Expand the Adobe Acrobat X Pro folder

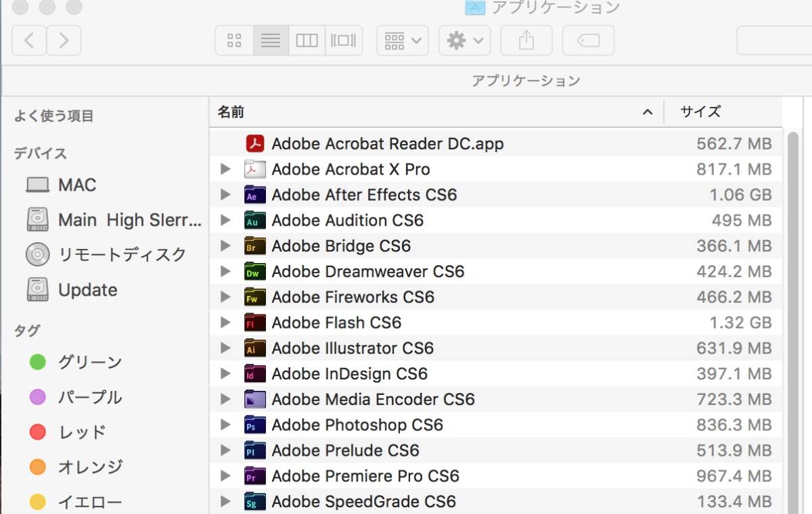(226, 169)
